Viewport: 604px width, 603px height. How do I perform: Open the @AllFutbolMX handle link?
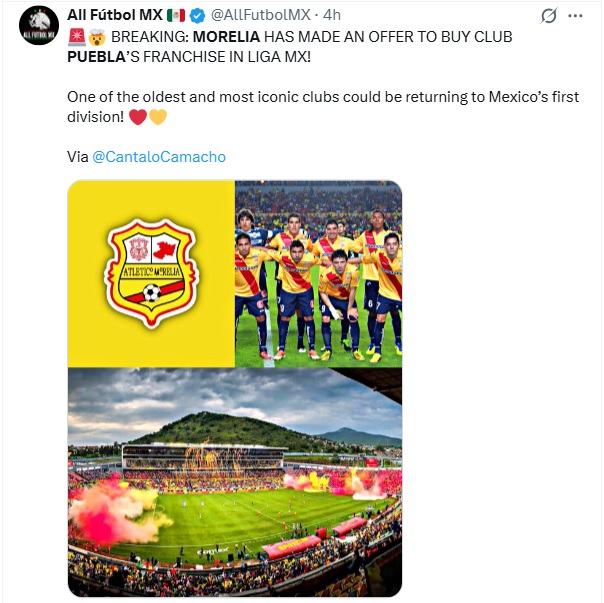click(260, 15)
